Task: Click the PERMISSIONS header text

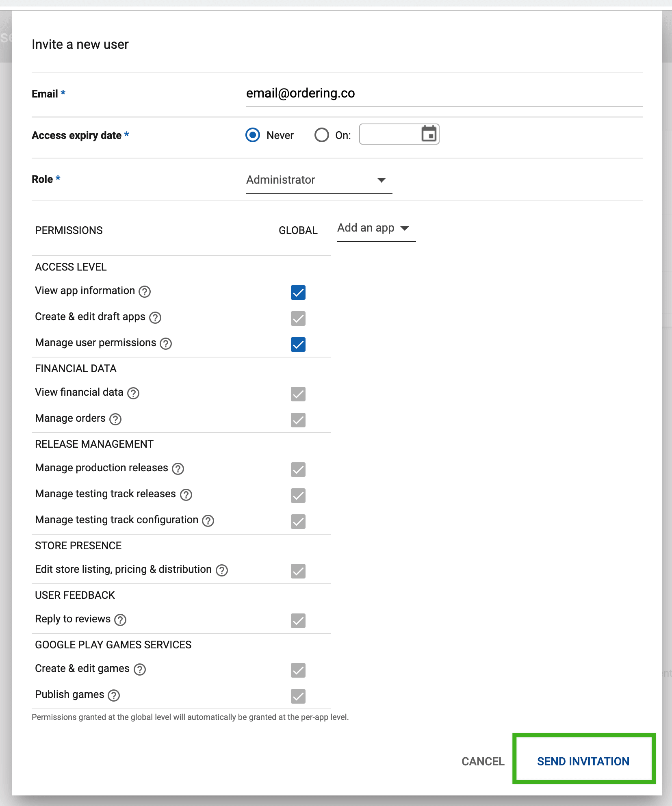Action: coord(69,230)
